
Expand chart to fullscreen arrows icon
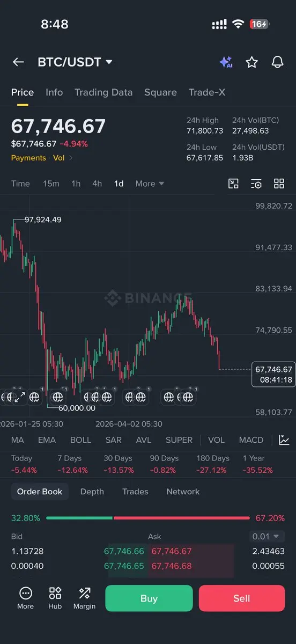[x=20, y=397]
